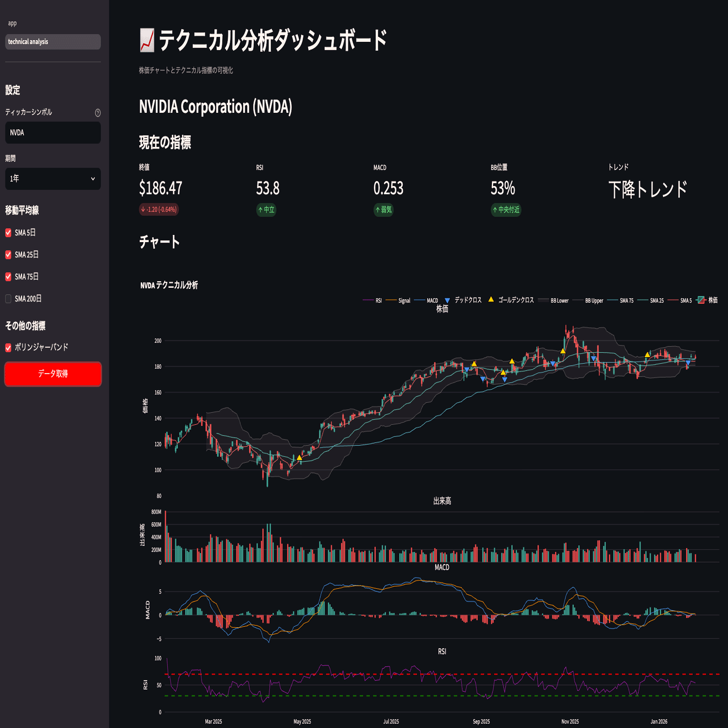Screen dimensions: 728x728
Task: Click the Mar 2025 axis label
Action: coord(214,721)
